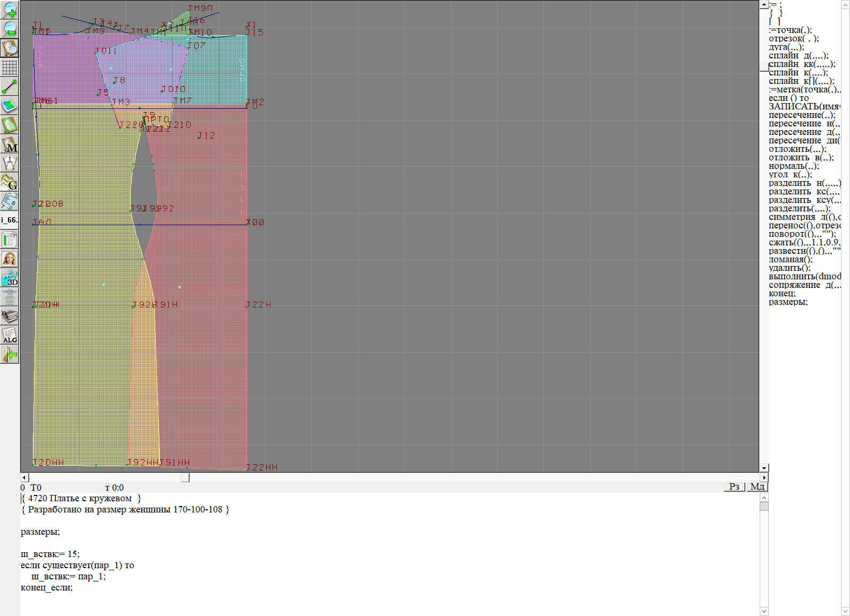Image resolution: width=850 pixels, height=616 pixels.
Task: Click the canvas vertical scroll down arrow
Action: point(764,468)
